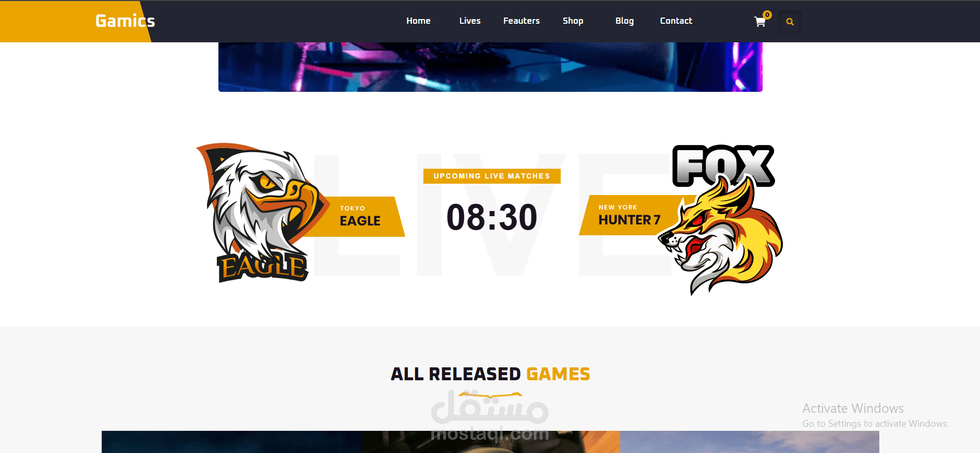The image size is (980, 453).
Task: Go to the Lives page
Action: point(470,21)
